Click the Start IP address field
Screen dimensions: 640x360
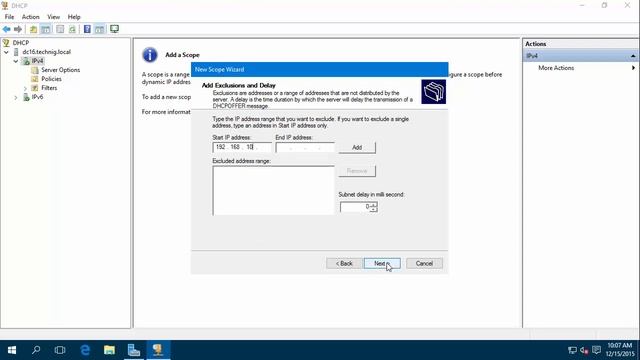pyautogui.click(x=242, y=147)
